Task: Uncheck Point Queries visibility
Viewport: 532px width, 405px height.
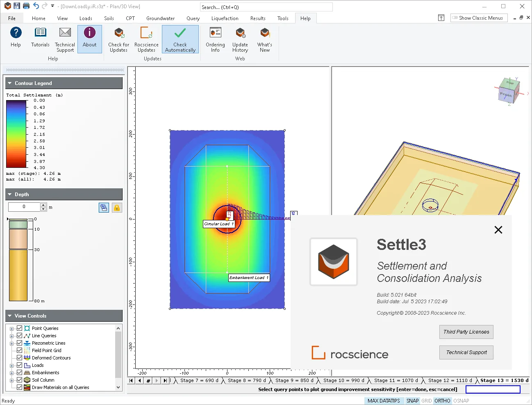Action: click(19, 328)
